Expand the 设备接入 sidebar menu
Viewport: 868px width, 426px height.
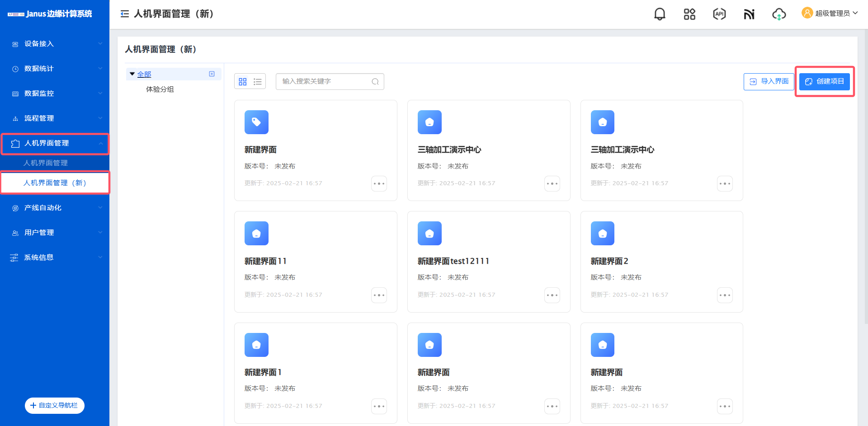pyautogui.click(x=54, y=44)
